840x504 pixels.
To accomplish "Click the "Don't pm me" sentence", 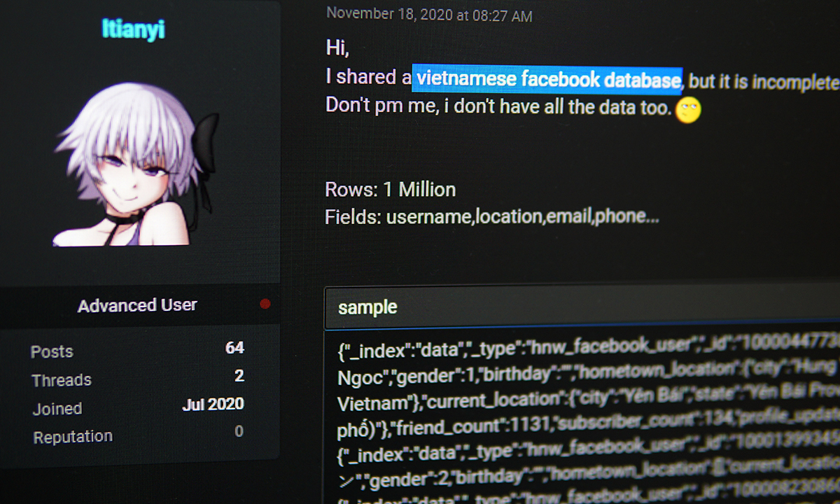I will [x=498, y=107].
